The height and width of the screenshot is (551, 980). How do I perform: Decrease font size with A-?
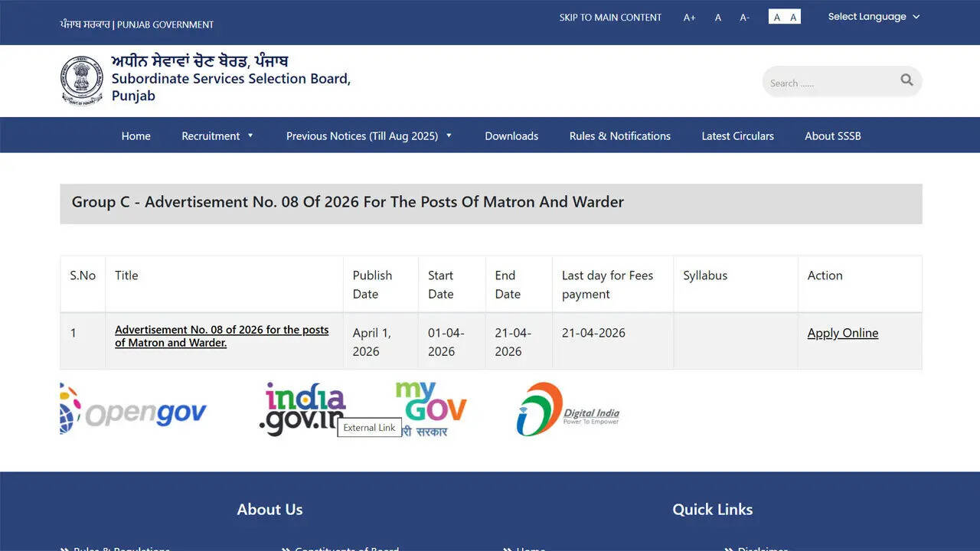pyautogui.click(x=744, y=18)
